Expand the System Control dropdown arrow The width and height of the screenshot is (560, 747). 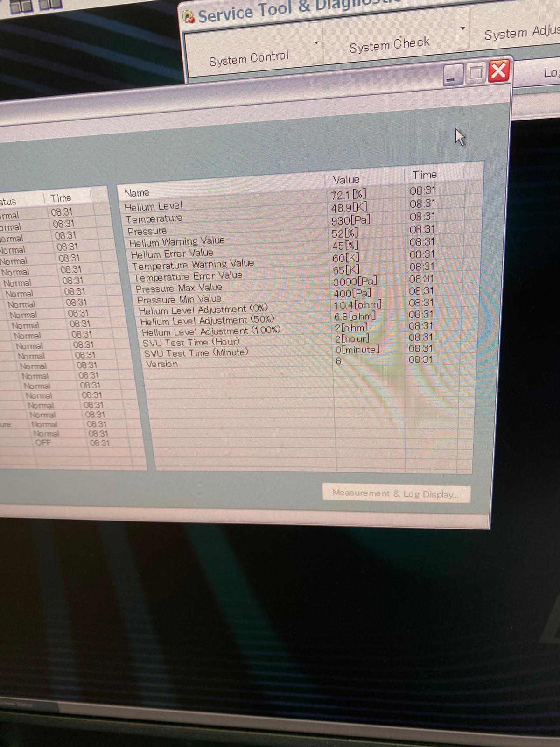316,43
